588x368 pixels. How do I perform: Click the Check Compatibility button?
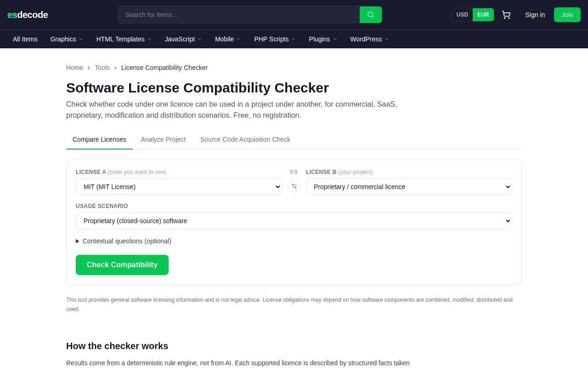tap(122, 265)
